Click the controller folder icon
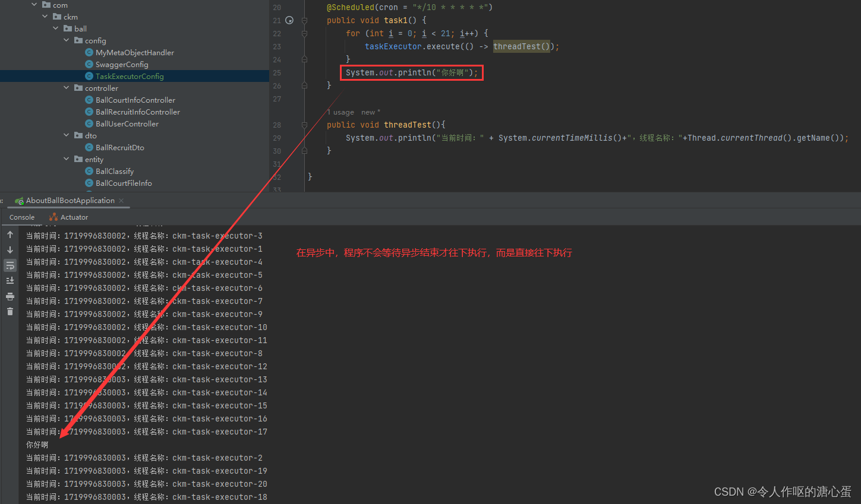This screenshot has height=504, width=861. coord(78,88)
